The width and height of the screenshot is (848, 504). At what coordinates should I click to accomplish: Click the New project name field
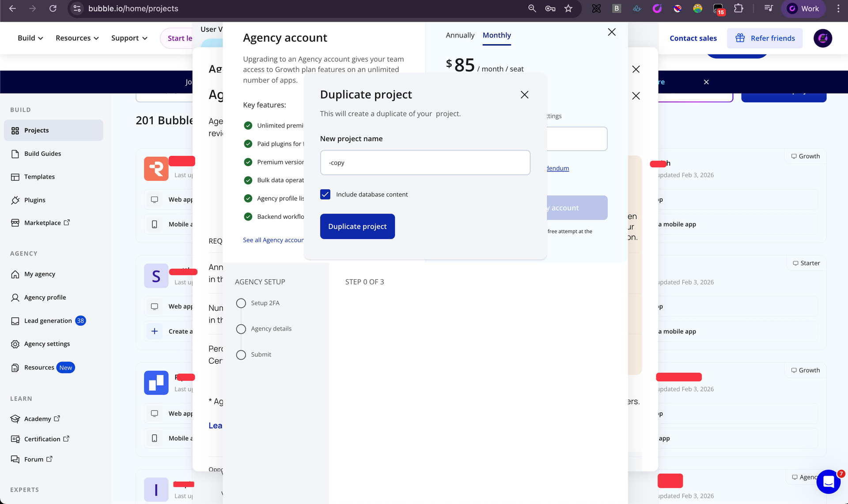(x=425, y=163)
